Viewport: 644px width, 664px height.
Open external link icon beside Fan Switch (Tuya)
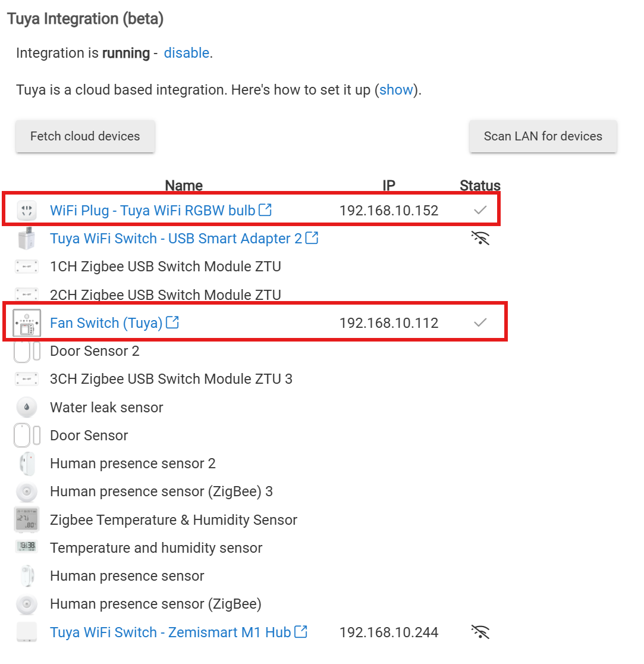pyautogui.click(x=172, y=322)
